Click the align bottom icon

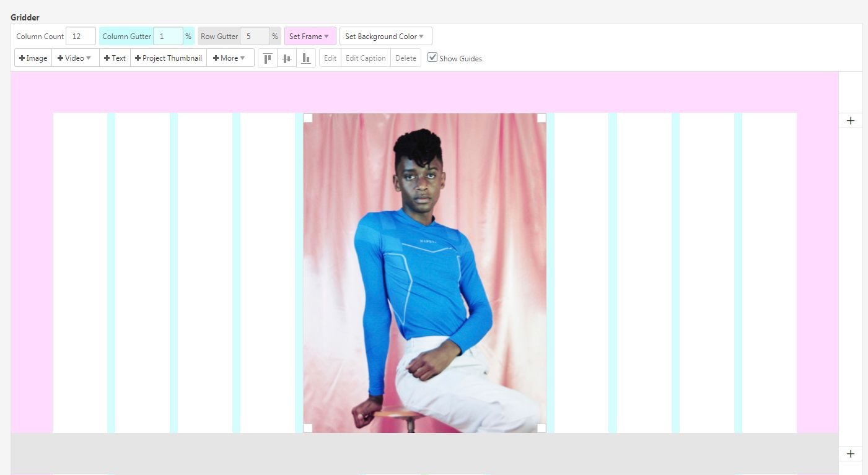click(305, 58)
